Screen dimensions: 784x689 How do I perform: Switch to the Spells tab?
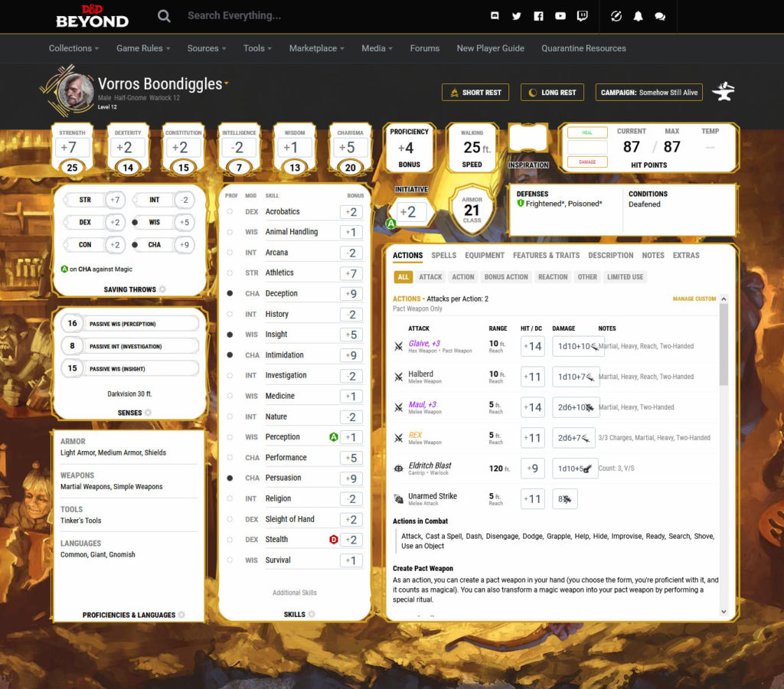click(x=443, y=256)
